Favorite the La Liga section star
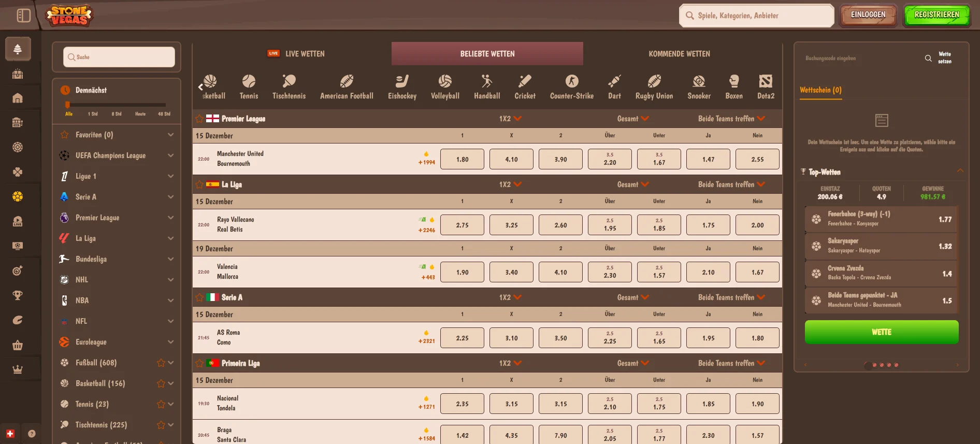This screenshot has width=980, height=444. (199, 184)
